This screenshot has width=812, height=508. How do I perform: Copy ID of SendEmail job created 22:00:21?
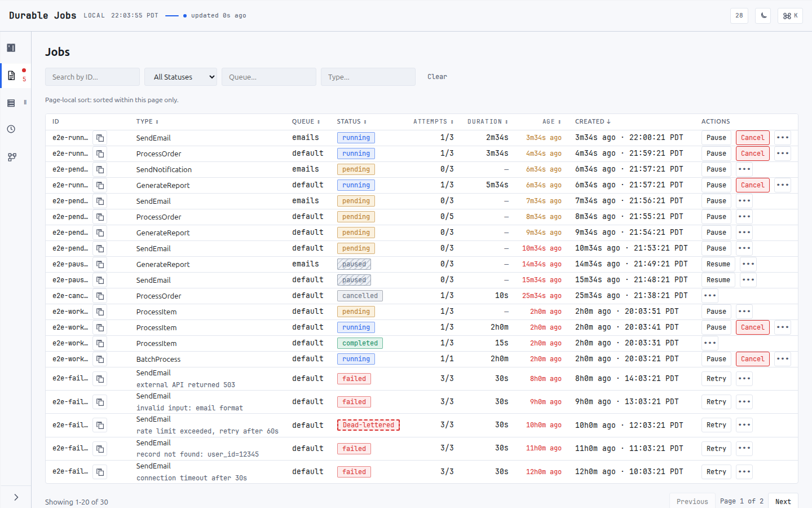point(100,138)
